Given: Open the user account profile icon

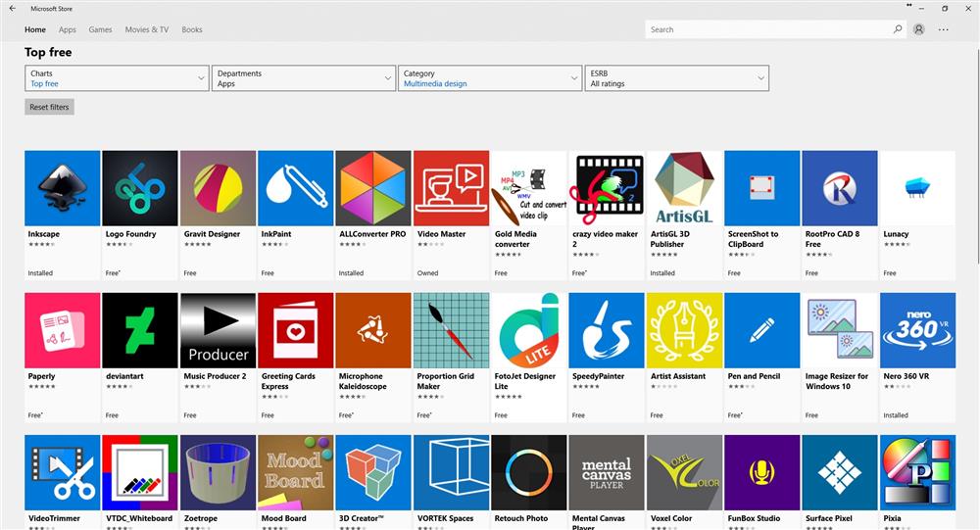Looking at the screenshot, I should 919,29.
